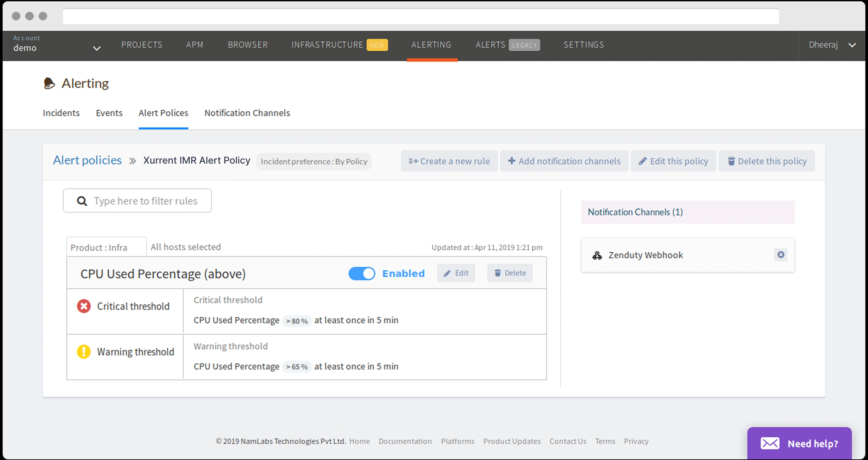
Task: Toggle the CPU Used Percentage rule's Enabled switch
Action: (x=361, y=273)
